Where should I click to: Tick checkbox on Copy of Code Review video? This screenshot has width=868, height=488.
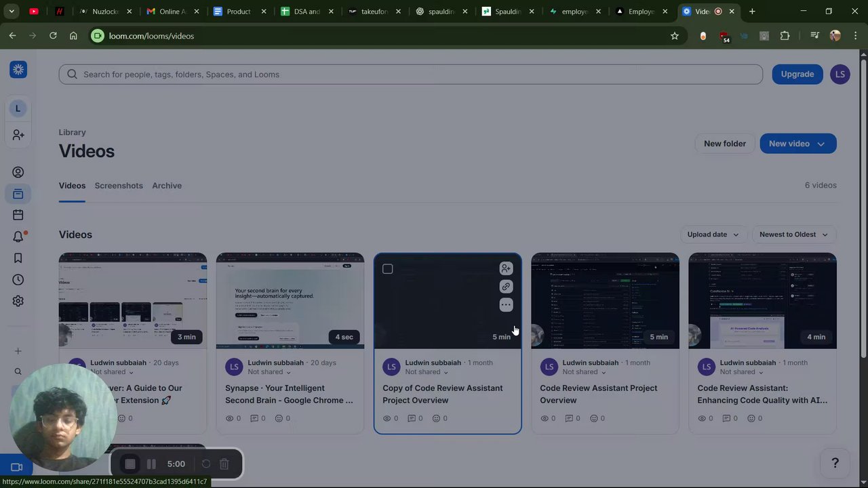387,269
